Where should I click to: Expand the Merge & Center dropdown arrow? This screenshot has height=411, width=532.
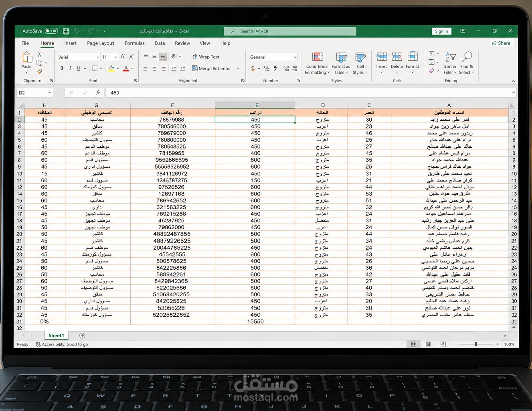pos(239,69)
